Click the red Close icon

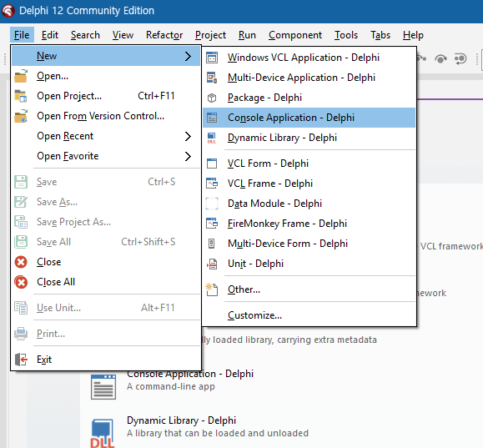pyautogui.click(x=21, y=262)
